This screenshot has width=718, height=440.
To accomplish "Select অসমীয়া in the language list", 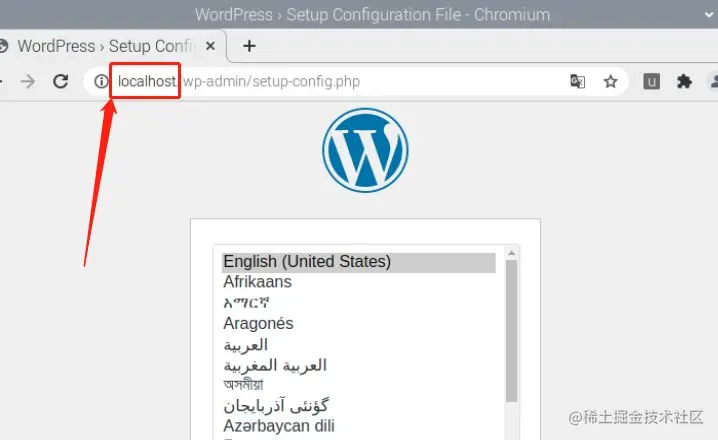I will point(359,385).
